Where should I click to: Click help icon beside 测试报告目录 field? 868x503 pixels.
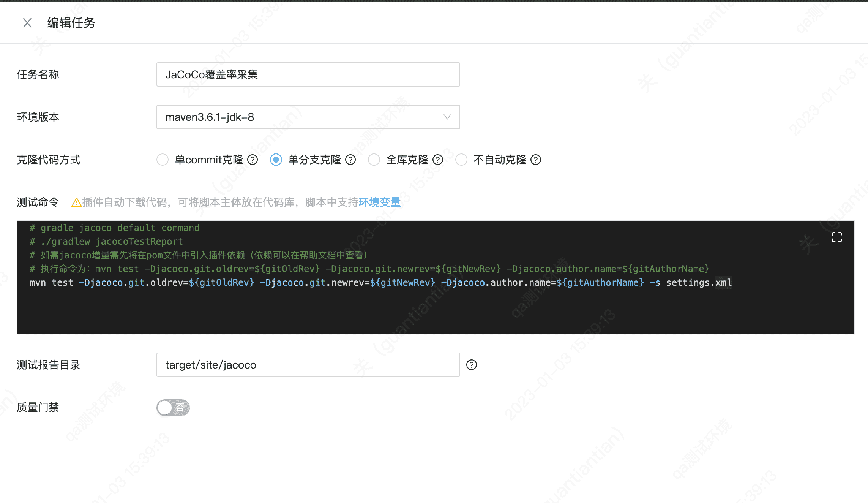pos(472,365)
